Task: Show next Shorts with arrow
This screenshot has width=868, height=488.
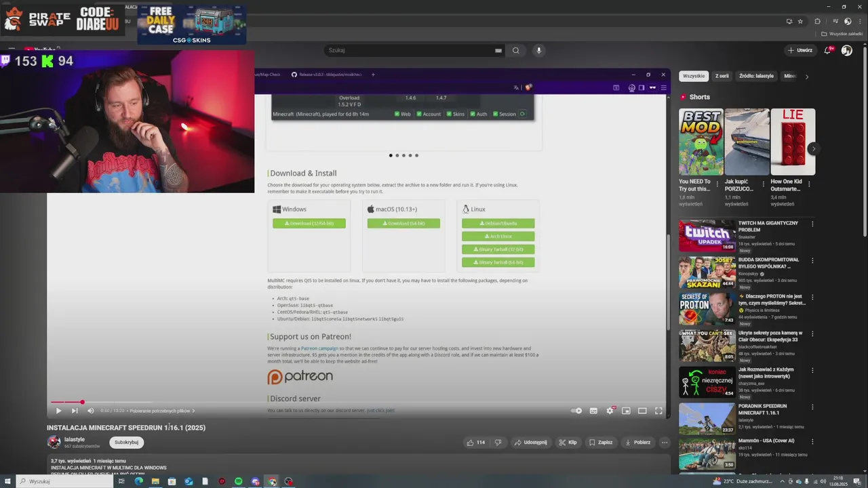Action: [814, 148]
